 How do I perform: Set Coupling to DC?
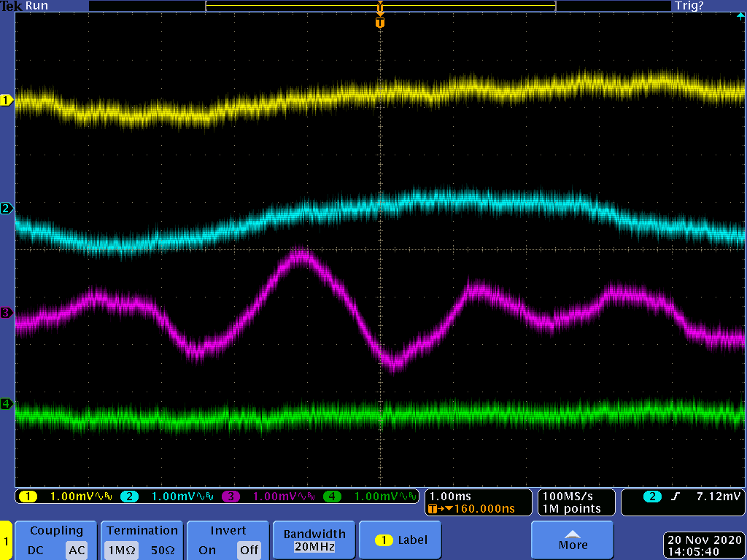(x=36, y=550)
